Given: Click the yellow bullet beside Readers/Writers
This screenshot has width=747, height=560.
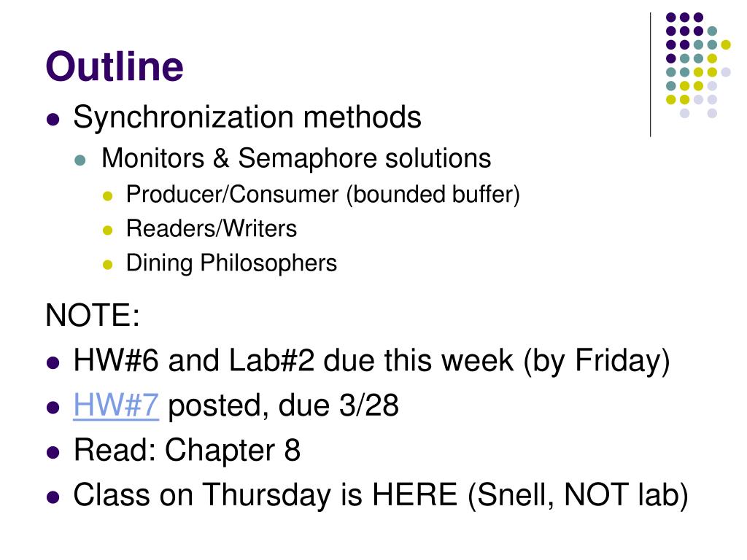Looking at the screenshot, I should point(108,230).
